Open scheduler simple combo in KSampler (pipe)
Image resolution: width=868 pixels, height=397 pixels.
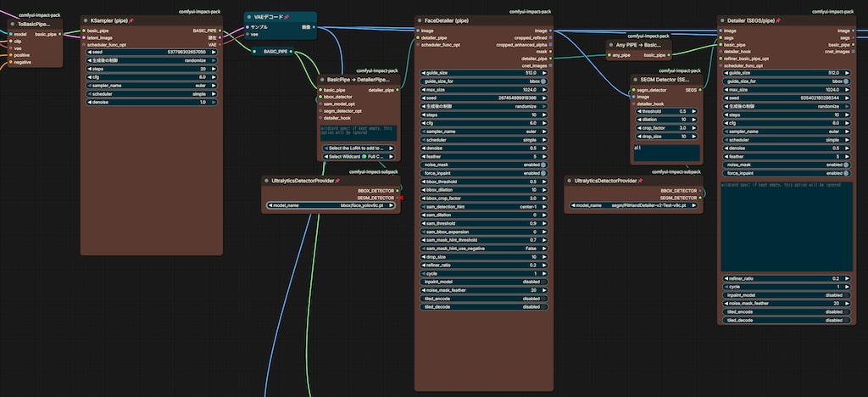tap(152, 94)
